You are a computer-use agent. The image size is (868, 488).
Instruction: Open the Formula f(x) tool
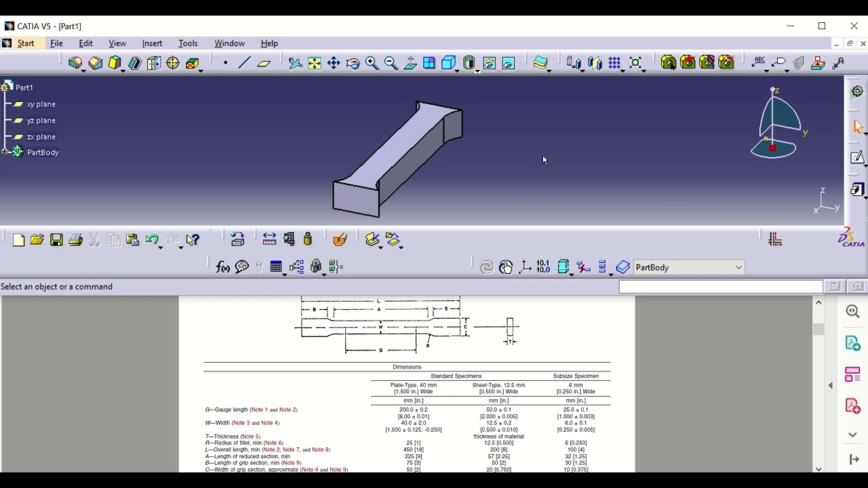222,267
